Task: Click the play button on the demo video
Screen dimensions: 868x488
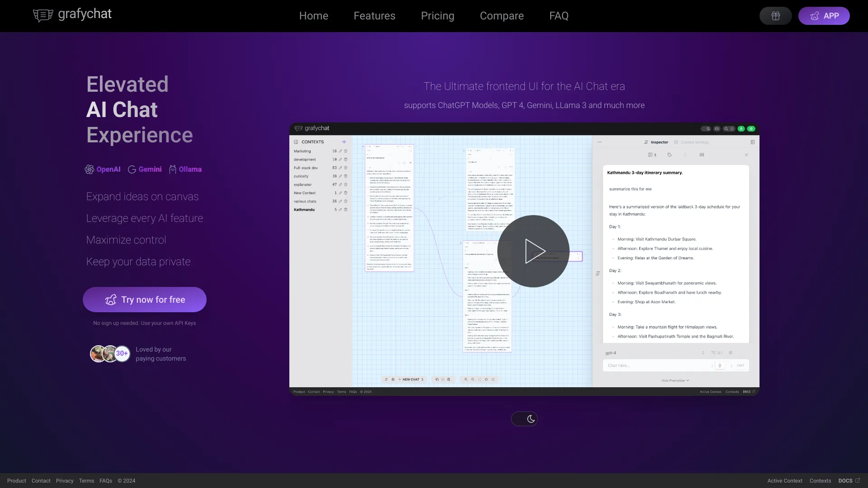Action: (x=533, y=250)
